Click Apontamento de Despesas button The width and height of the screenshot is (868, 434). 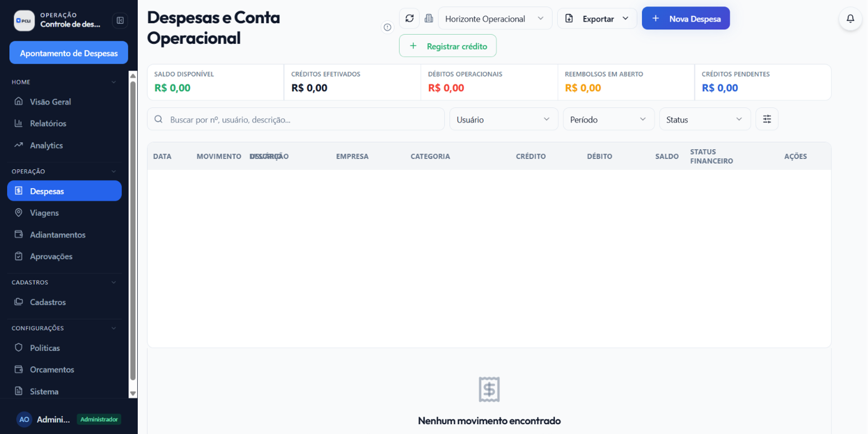pos(69,53)
